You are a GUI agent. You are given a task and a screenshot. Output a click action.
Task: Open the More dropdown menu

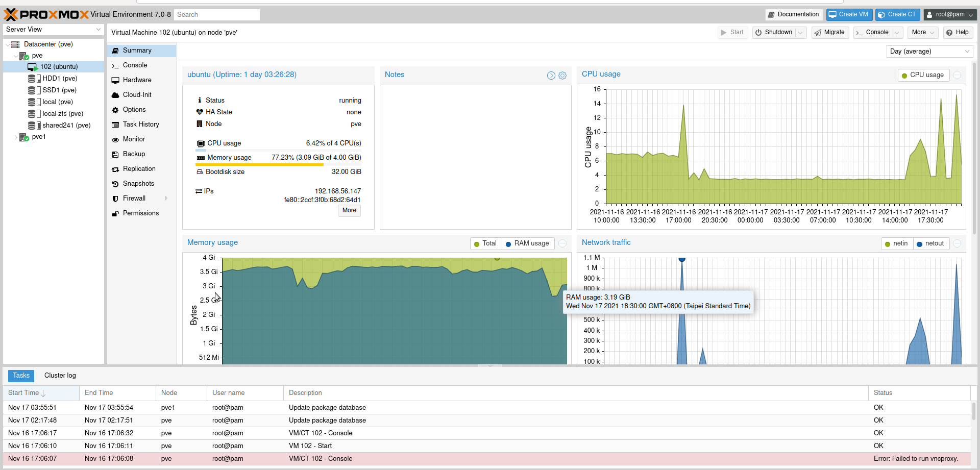923,33
